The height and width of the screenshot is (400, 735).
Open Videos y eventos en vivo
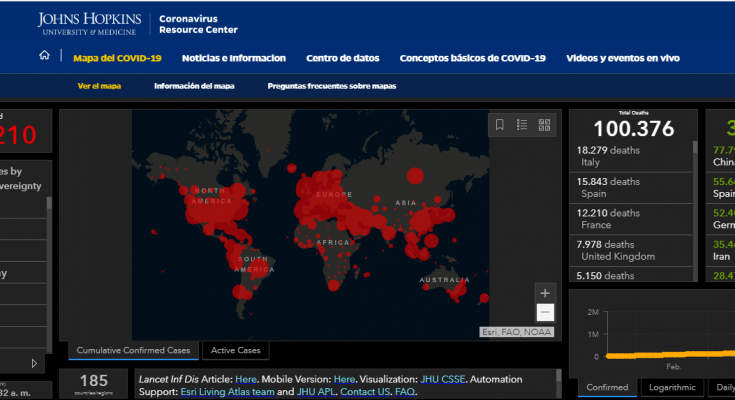point(622,58)
